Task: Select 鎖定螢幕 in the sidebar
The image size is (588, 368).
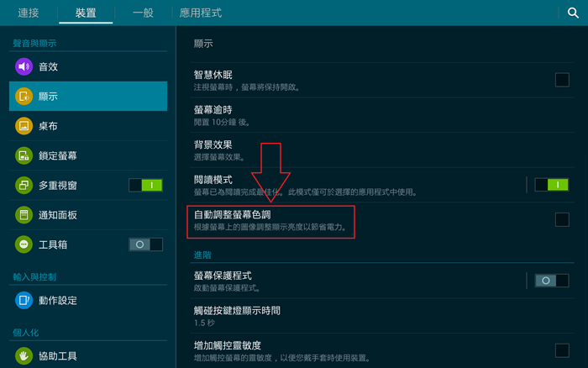Action: click(x=88, y=155)
